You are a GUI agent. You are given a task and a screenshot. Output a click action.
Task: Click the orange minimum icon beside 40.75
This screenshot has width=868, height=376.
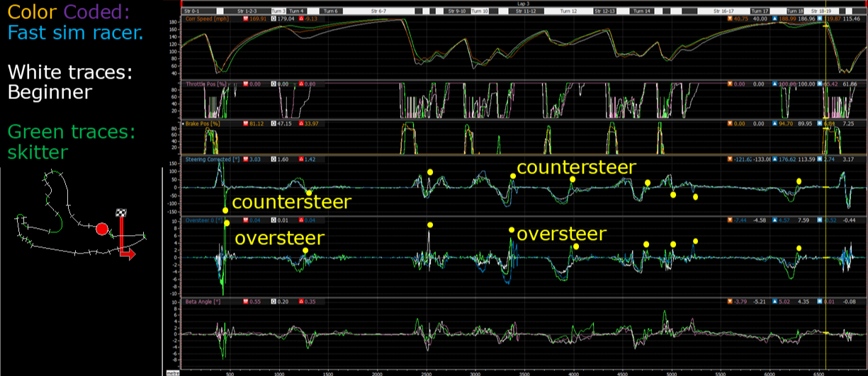(x=731, y=19)
